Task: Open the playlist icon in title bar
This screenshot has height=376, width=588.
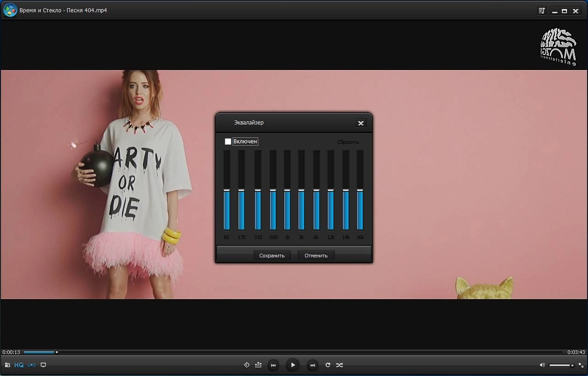Action: click(542, 11)
